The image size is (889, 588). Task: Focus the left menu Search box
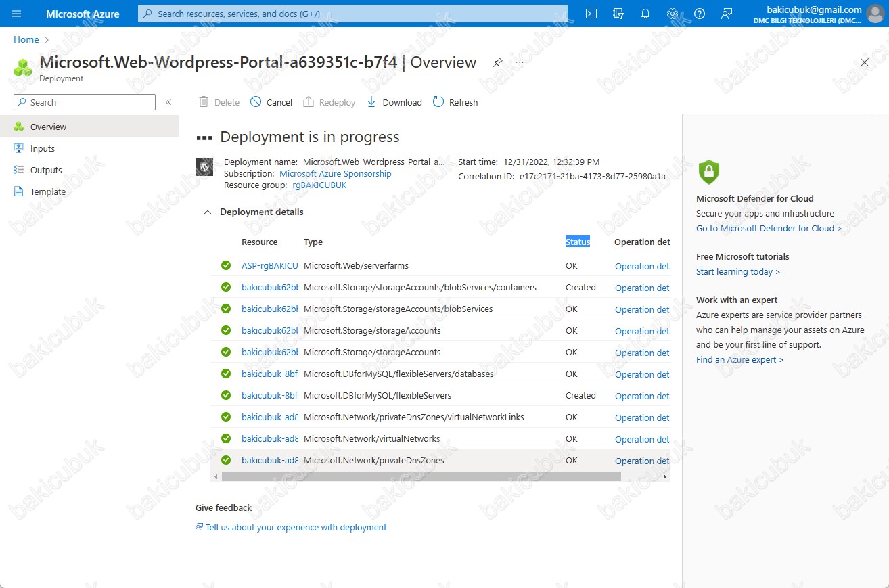click(x=85, y=102)
